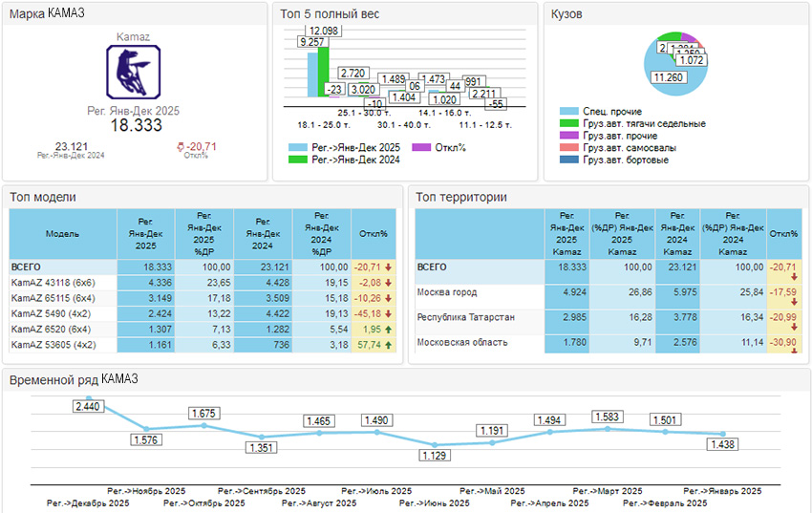
Task: Click red down arrow in KamAZ 5490 row
Action: (x=391, y=313)
